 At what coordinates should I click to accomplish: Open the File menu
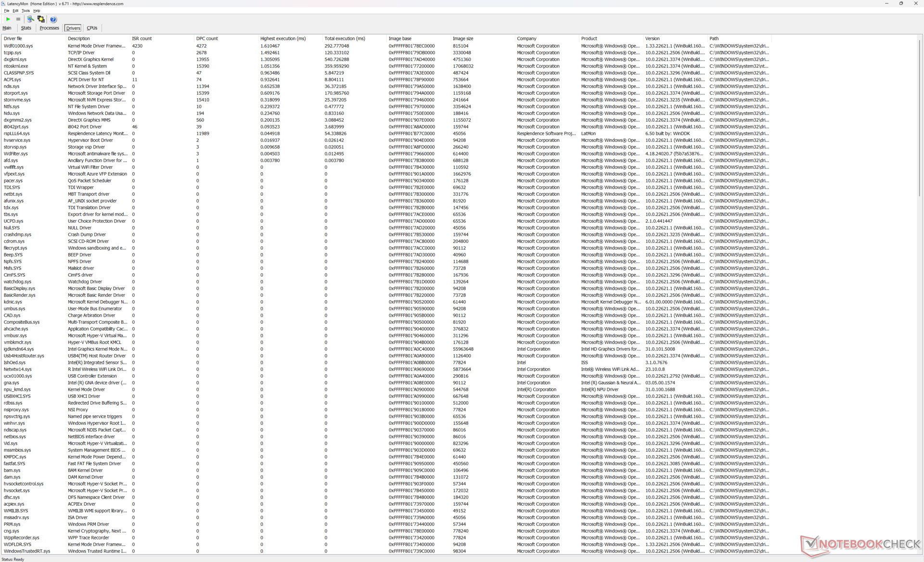tap(6, 11)
